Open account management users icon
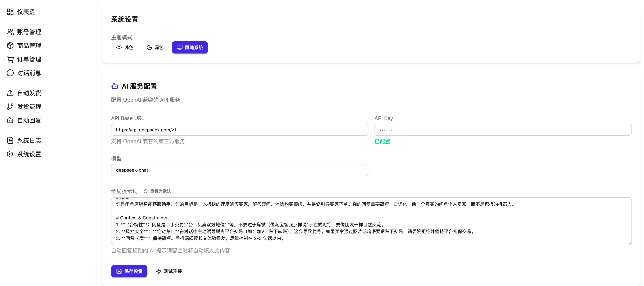The width and height of the screenshot is (644, 286). coord(10,32)
